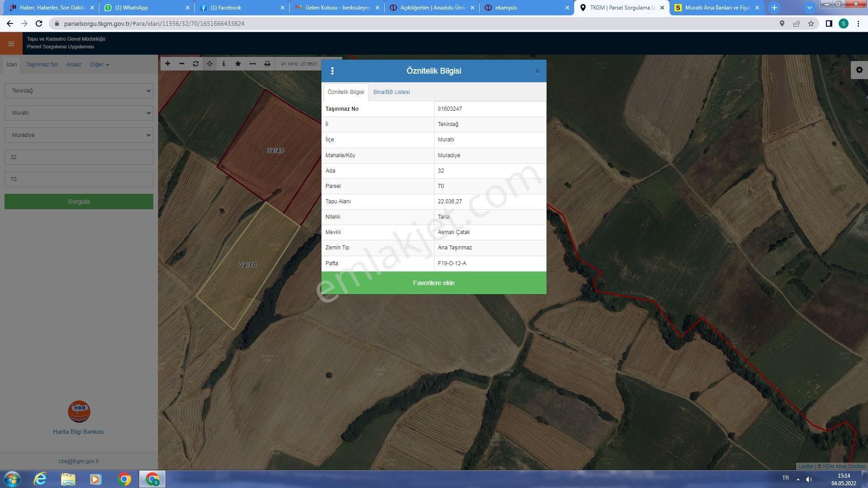Screen dimensions: 868x488
Task: Expand the Muradiye neighborhood dropdown
Action: 79,135
